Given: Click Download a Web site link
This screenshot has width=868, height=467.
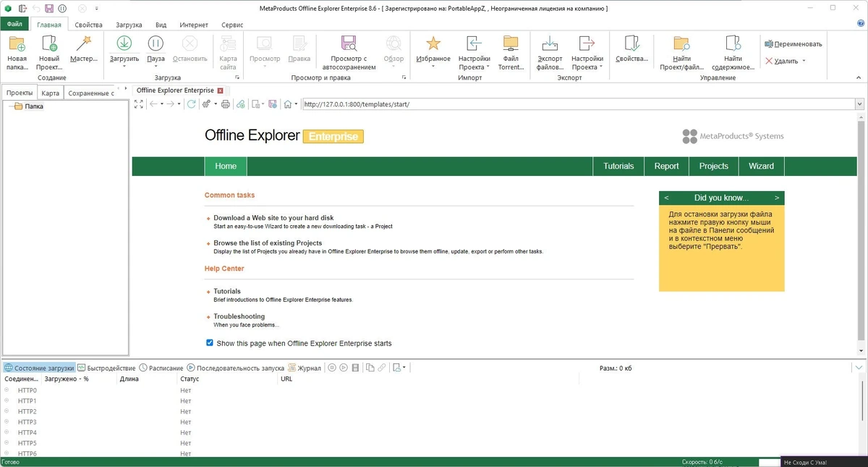Looking at the screenshot, I should coord(273,217).
